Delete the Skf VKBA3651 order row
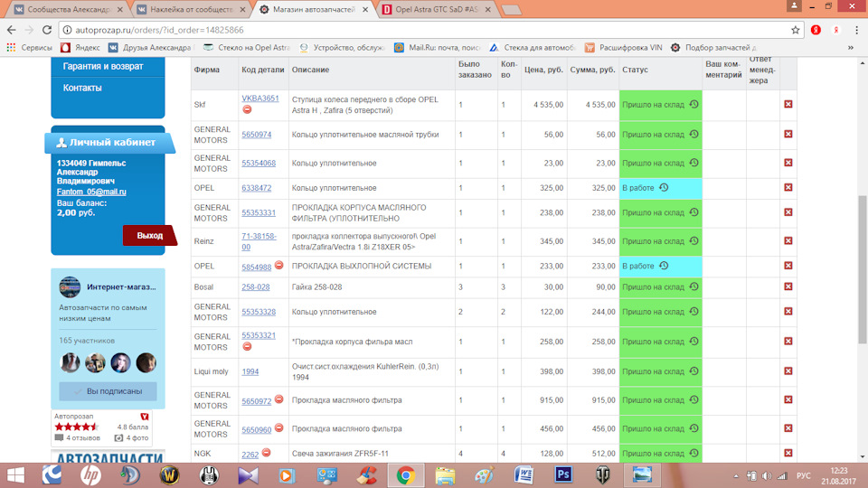868x488 pixels. tap(788, 104)
